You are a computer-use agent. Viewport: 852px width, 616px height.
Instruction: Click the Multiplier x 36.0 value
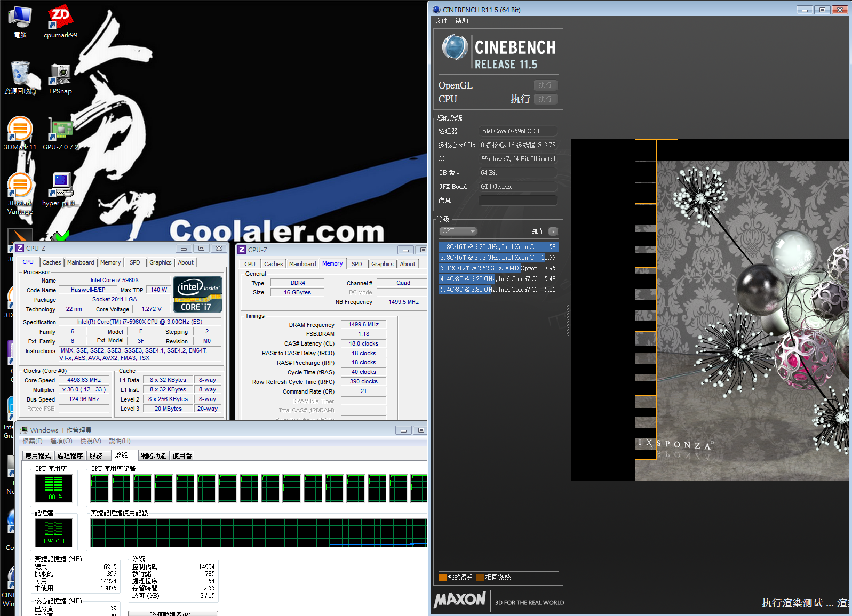point(84,390)
